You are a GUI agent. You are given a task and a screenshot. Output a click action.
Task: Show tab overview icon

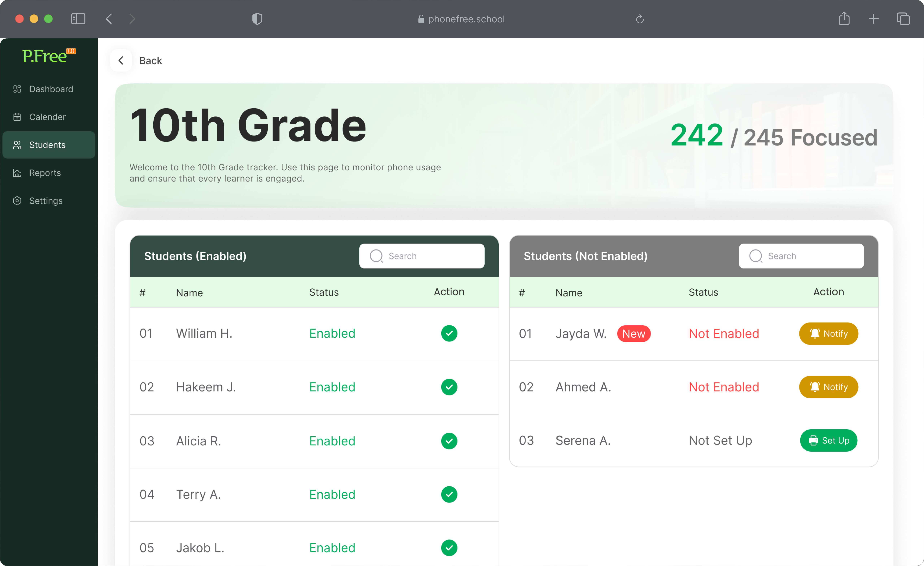coord(903,19)
